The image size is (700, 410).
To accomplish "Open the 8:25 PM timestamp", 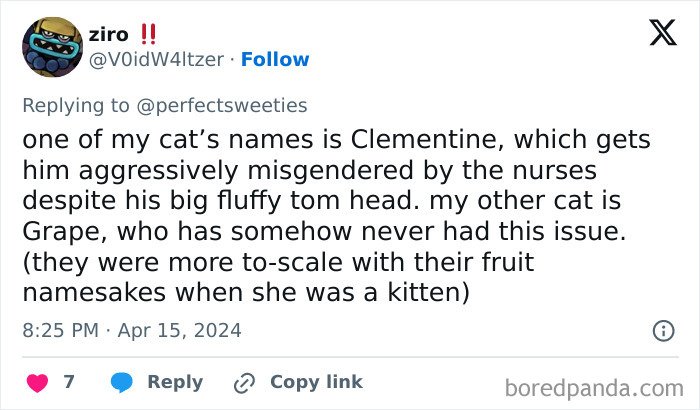I will (60, 330).
